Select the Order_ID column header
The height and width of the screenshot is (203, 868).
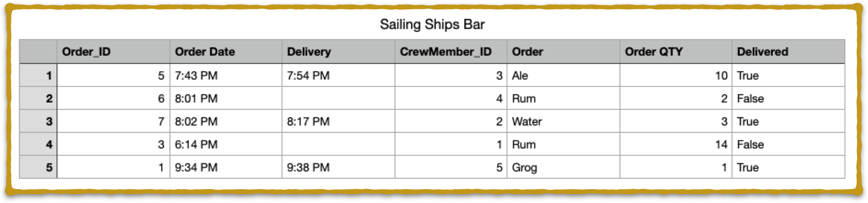click(x=113, y=52)
